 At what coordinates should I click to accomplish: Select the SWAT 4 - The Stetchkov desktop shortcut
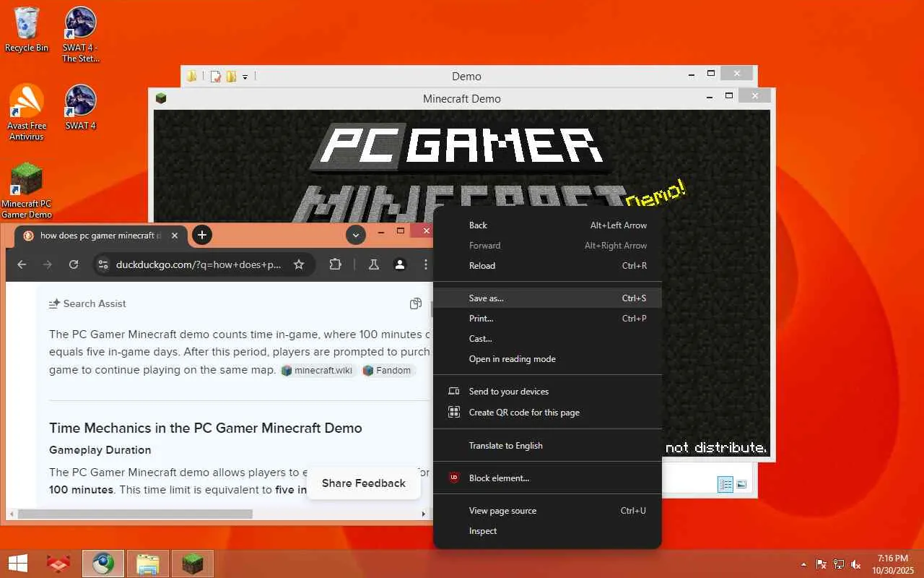point(81,35)
